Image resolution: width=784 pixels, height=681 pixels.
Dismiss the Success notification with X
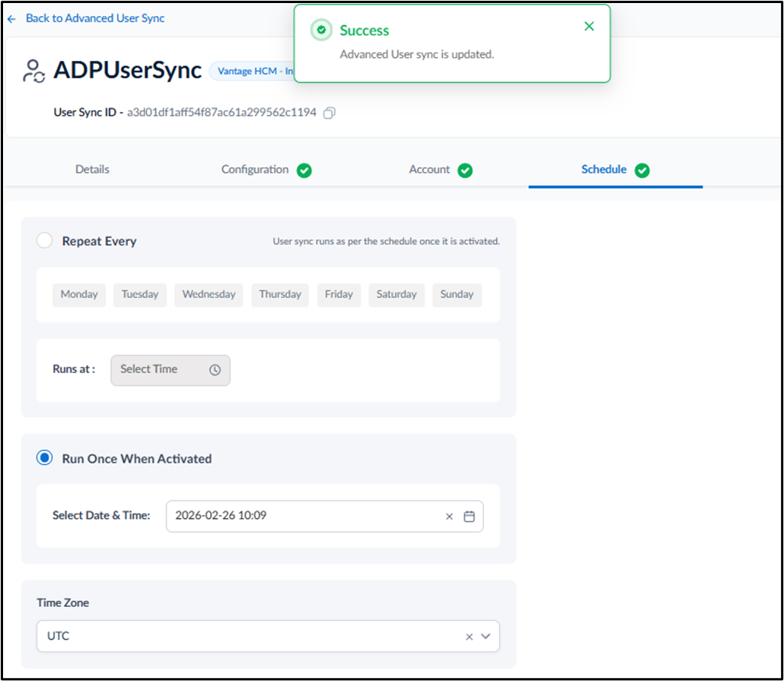pos(589,27)
